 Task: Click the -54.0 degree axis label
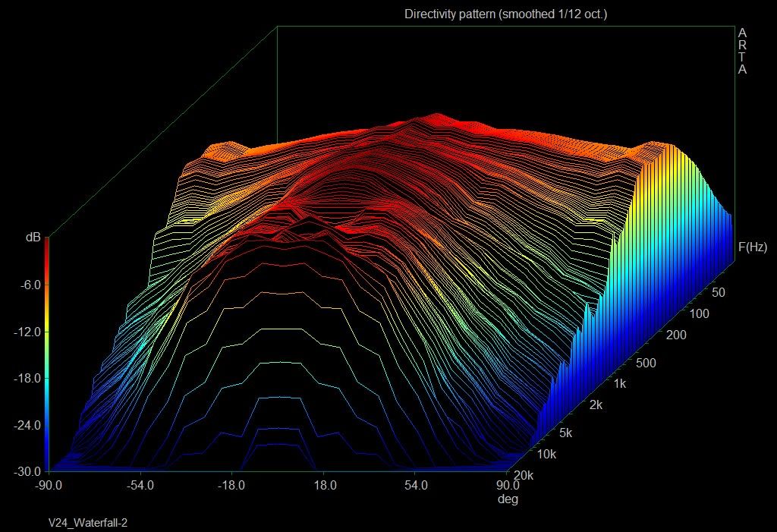pos(140,484)
